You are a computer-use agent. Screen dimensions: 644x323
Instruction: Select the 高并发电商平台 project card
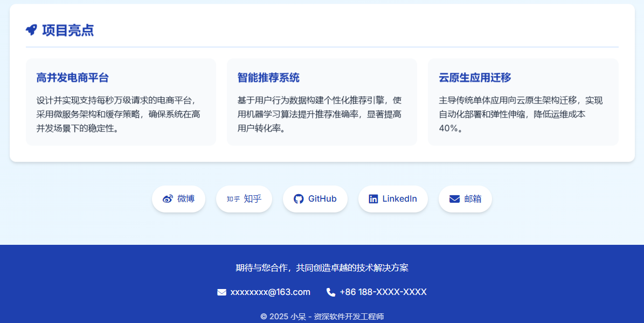(x=121, y=102)
